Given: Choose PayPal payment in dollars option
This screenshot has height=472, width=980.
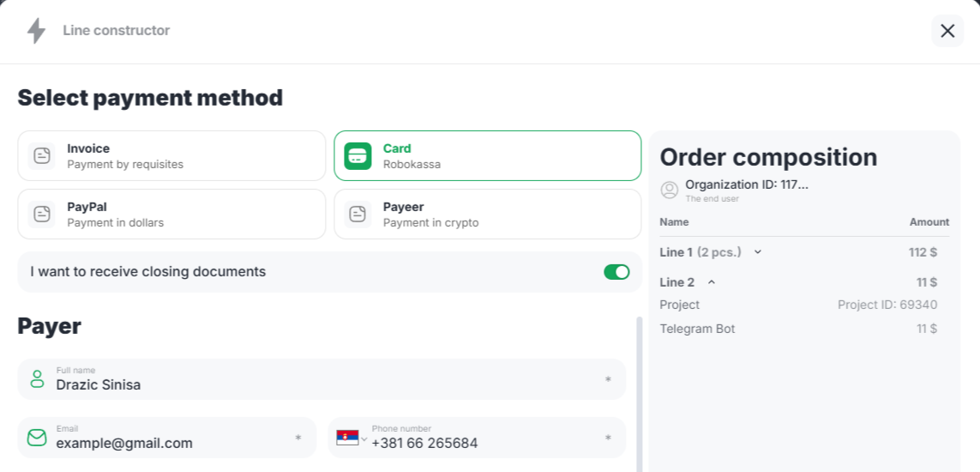Looking at the screenshot, I should (x=171, y=214).
